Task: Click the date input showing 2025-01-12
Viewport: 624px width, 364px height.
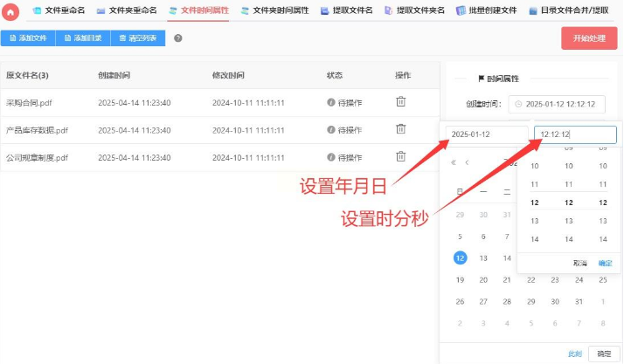Action: point(487,134)
